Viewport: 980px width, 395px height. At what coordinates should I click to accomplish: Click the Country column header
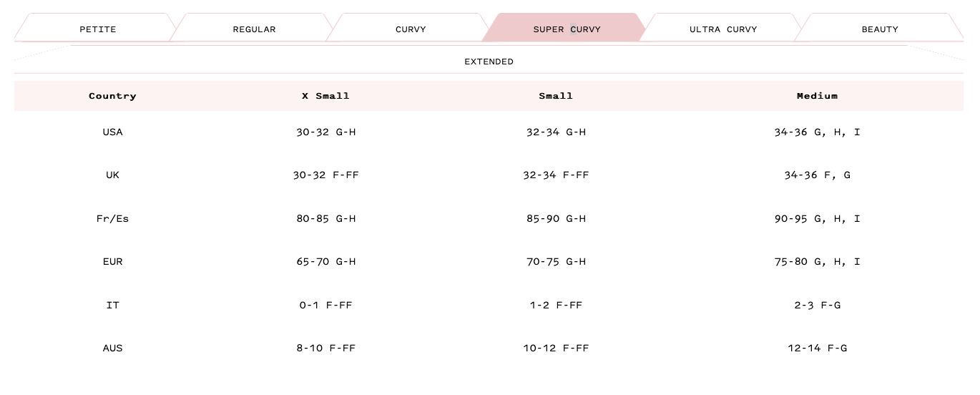tap(112, 96)
